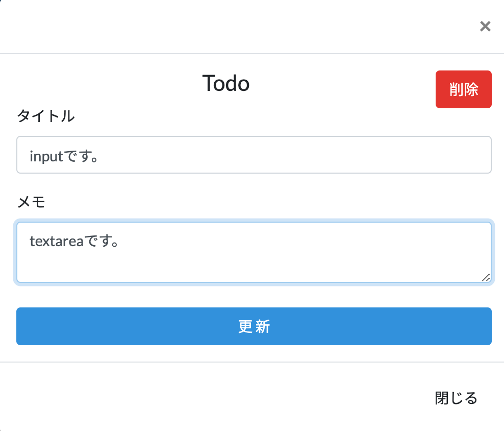Click the タイトル field label
The image size is (504, 431).
[46, 116]
